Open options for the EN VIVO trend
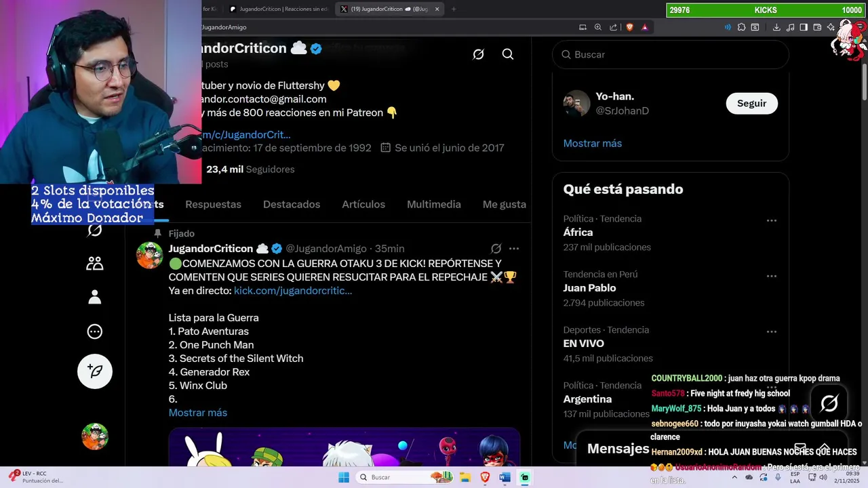Screen dimensions: 868x488 (771, 331)
